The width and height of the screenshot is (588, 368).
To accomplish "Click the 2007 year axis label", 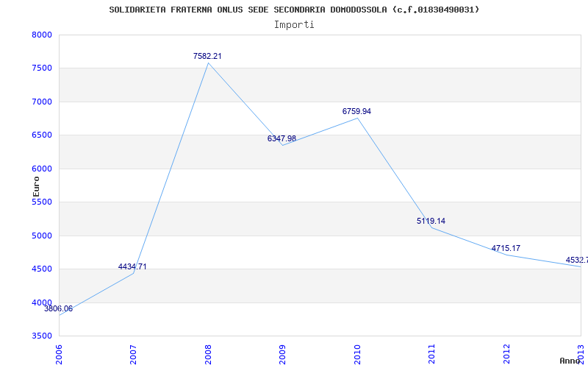I will coord(133,355).
